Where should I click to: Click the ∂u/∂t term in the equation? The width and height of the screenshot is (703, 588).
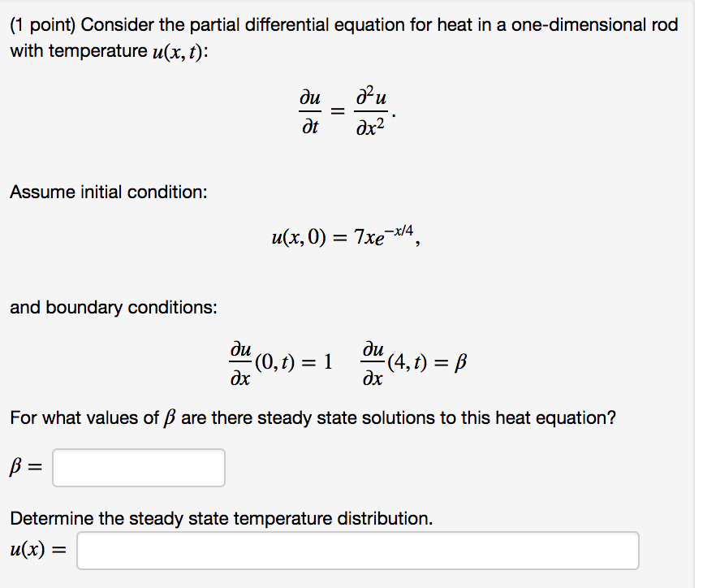[x=309, y=110]
